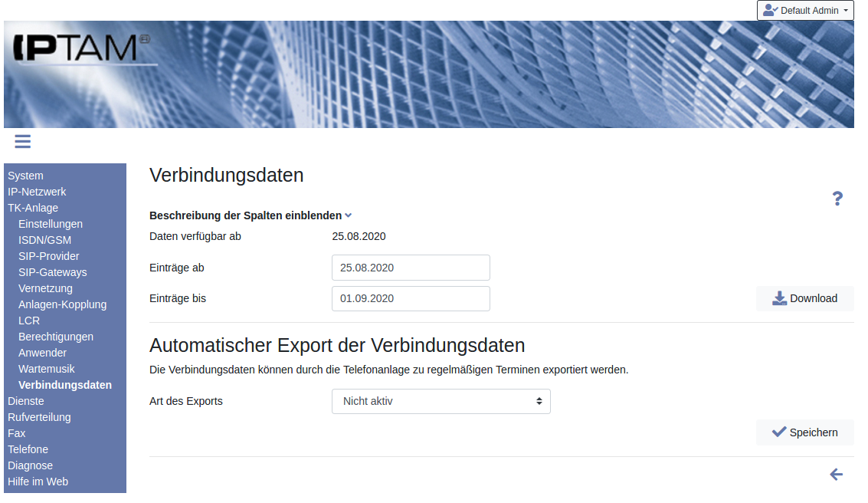Open the question mark help icon
The width and height of the screenshot is (868, 503).
[x=837, y=199]
